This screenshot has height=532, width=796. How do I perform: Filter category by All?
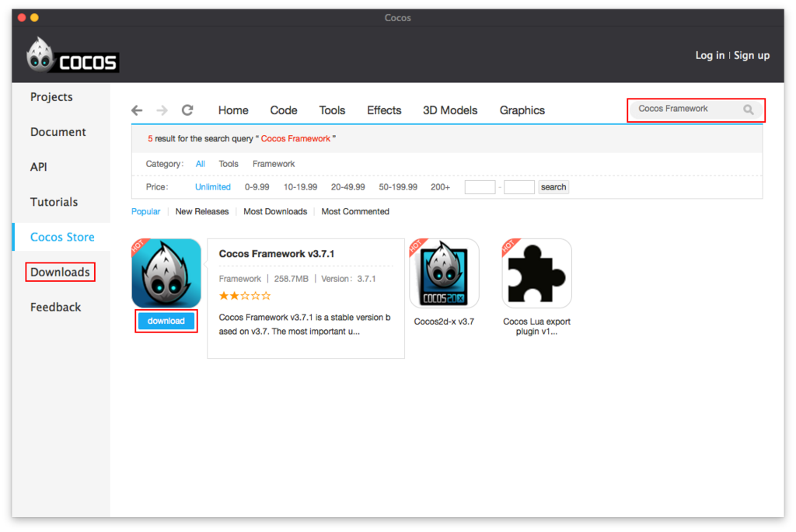click(x=200, y=164)
